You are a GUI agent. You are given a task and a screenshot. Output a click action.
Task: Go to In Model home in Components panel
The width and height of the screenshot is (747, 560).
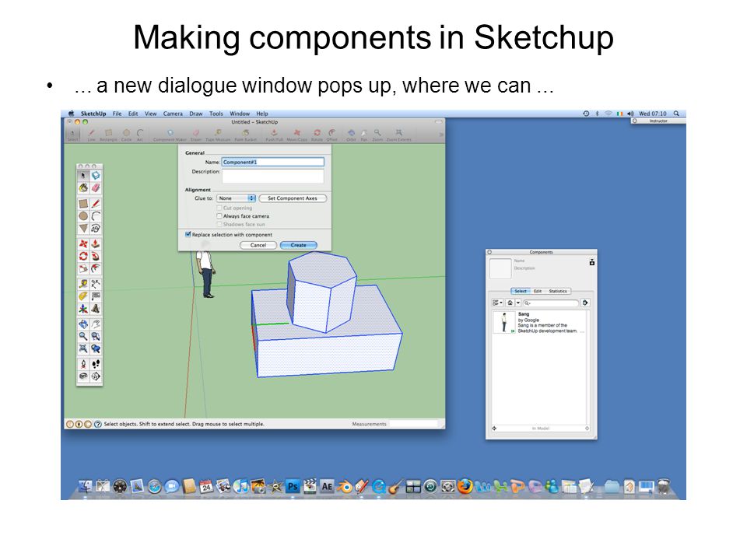(510, 303)
